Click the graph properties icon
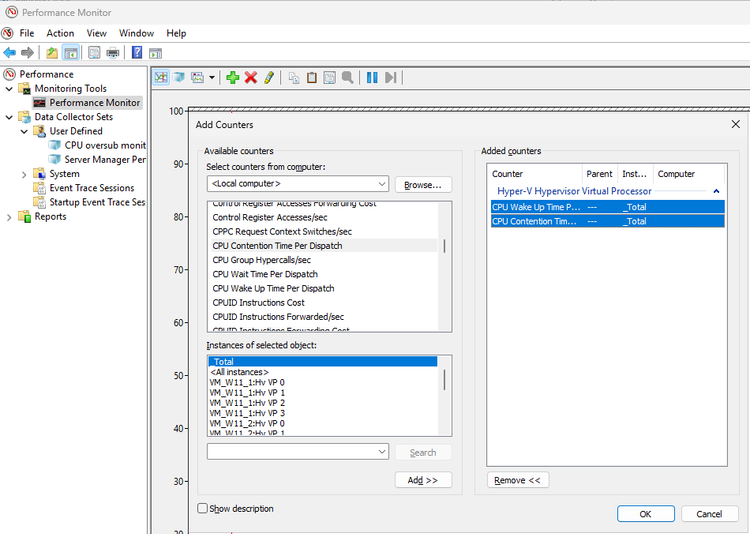The width and height of the screenshot is (750, 534). coord(330,77)
